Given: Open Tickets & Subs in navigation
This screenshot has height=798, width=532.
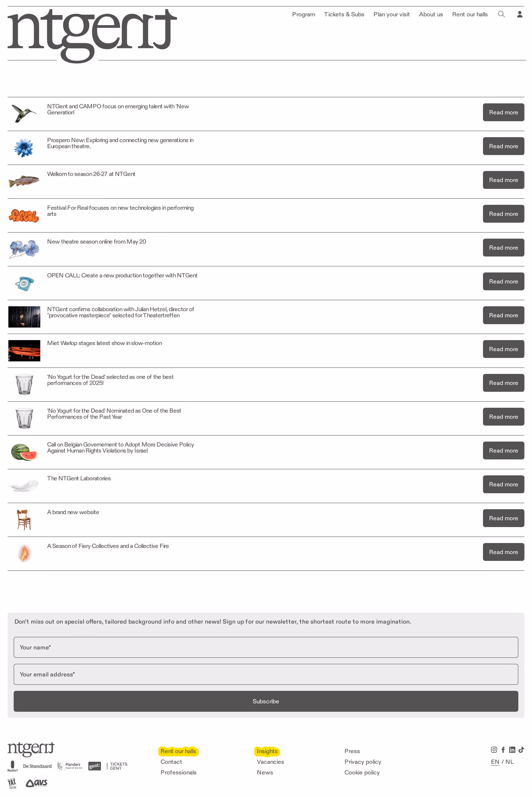Looking at the screenshot, I should click(344, 14).
